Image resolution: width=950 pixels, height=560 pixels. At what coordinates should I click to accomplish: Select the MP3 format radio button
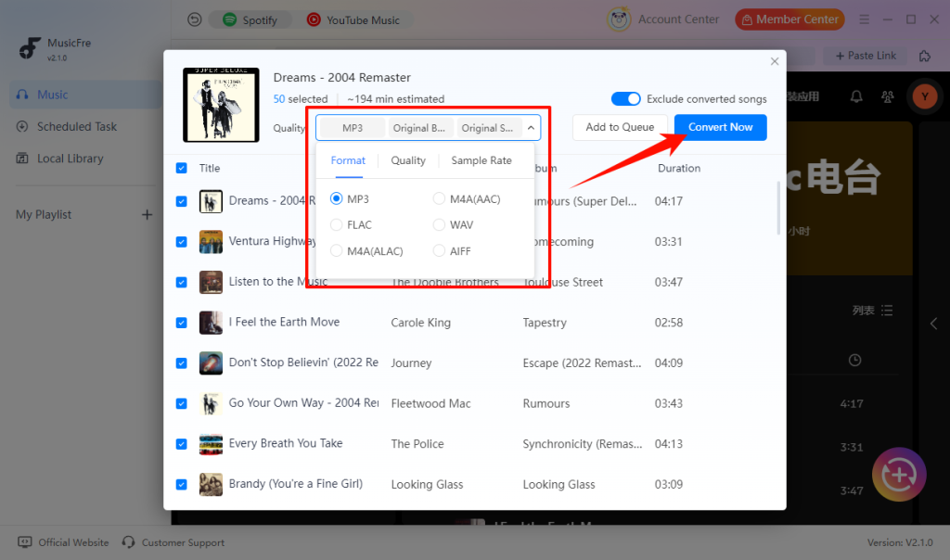point(336,198)
